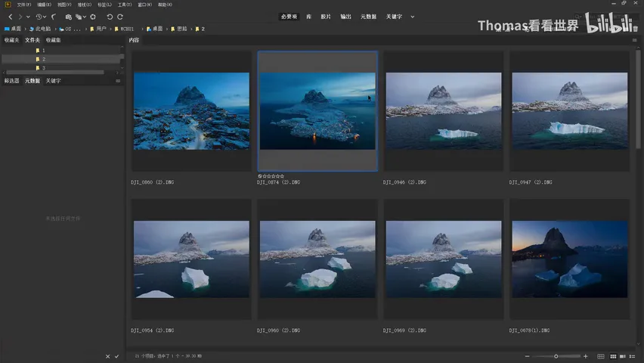The width and height of the screenshot is (644, 363).
Task: Open the metadata panel flyout menu icon
Action: point(118,81)
